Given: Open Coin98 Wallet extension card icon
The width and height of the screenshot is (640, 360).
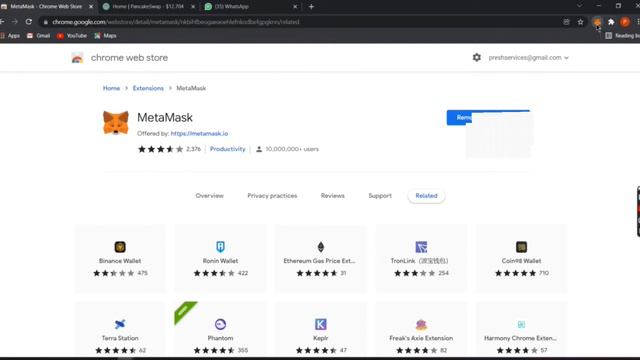Looking at the screenshot, I should [x=522, y=247].
